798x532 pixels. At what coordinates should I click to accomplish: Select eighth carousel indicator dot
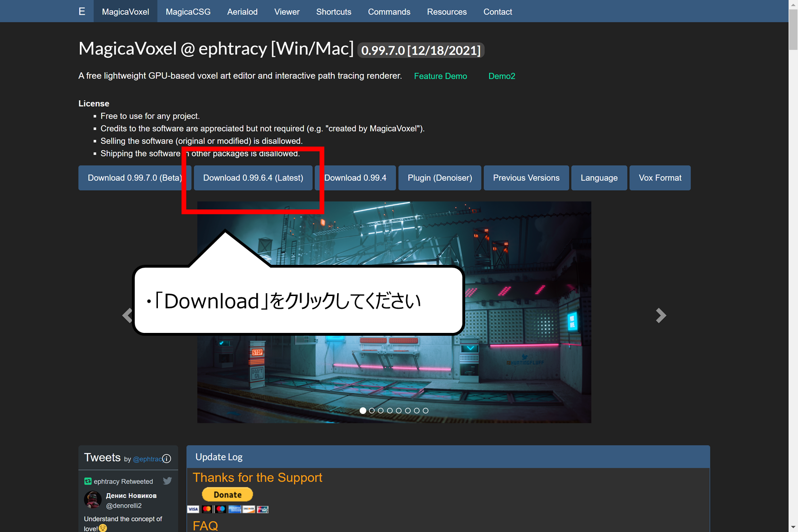[425, 410]
